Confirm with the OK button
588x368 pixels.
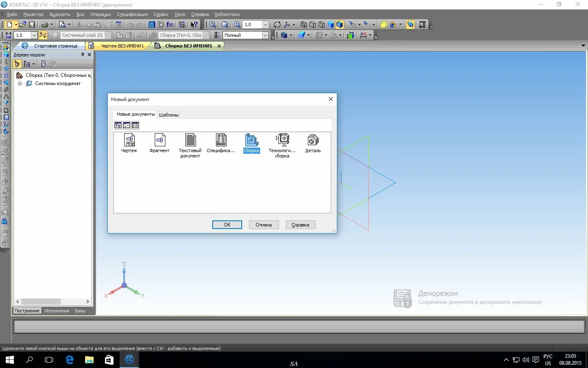227,225
